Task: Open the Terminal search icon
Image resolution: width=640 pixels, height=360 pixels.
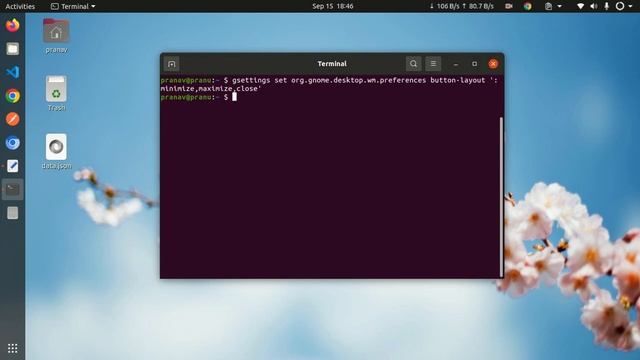Action: (x=413, y=64)
